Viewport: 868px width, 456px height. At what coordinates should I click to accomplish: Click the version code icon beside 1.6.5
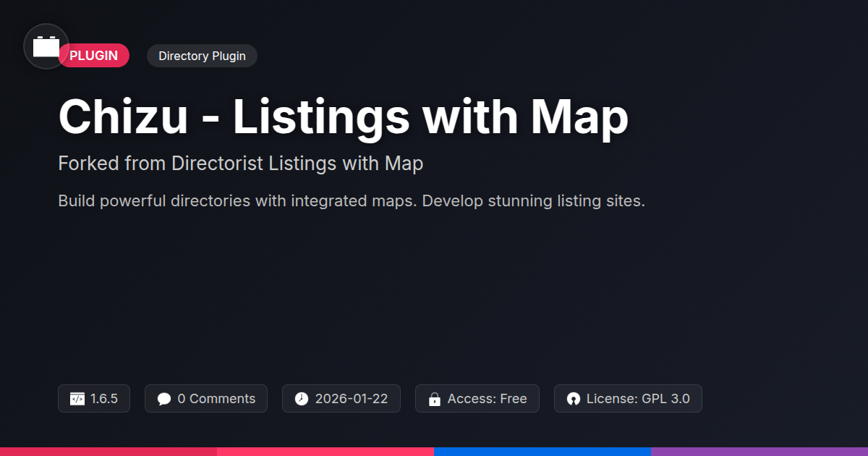77,399
